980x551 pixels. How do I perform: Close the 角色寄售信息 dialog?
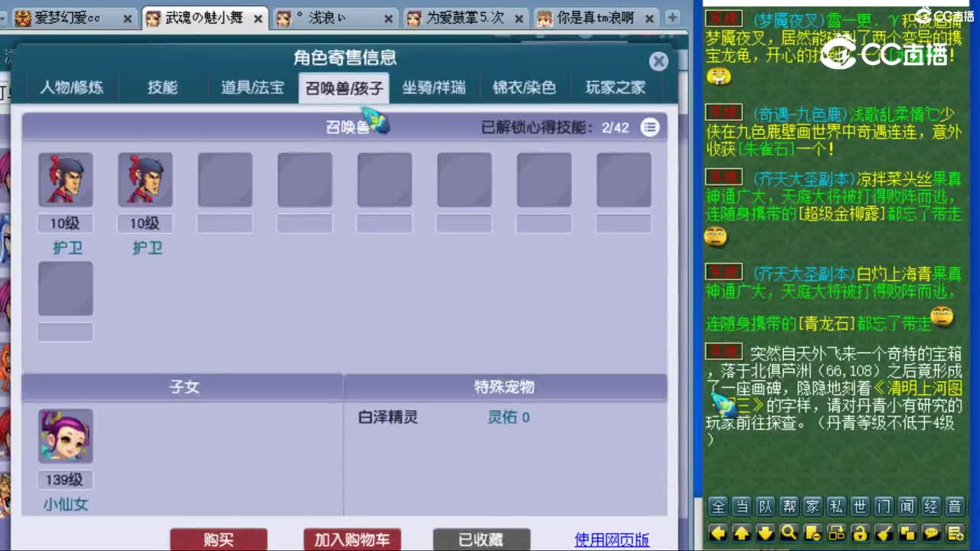click(658, 61)
